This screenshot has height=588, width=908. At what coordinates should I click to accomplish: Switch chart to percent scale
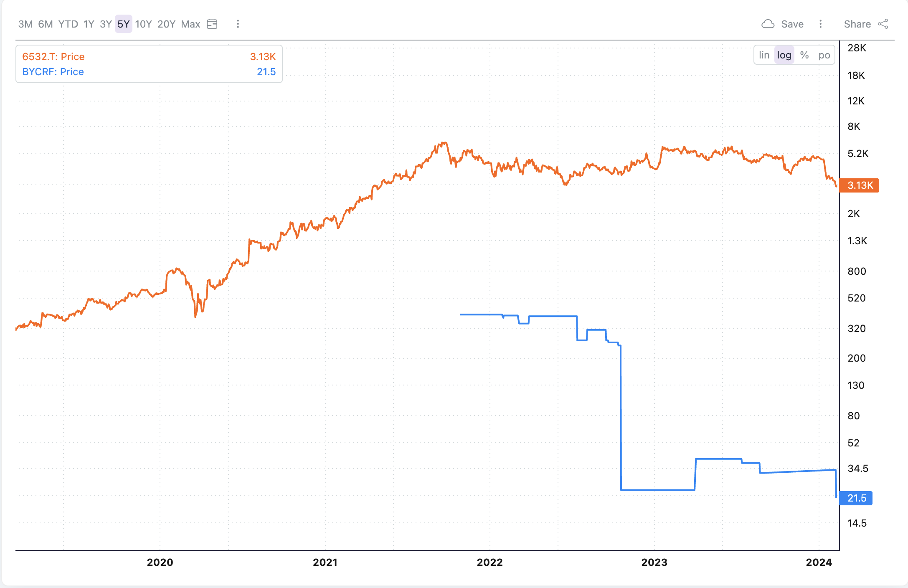pos(804,55)
